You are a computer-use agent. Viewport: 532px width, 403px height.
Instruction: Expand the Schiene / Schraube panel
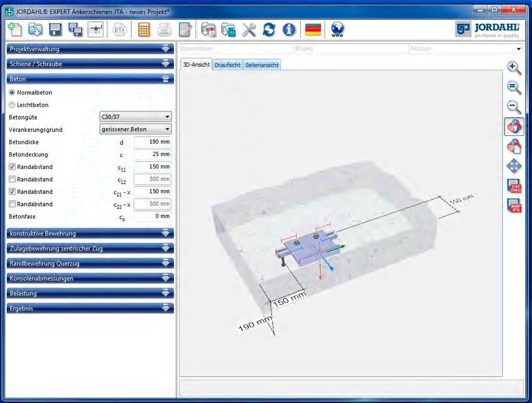click(x=90, y=64)
